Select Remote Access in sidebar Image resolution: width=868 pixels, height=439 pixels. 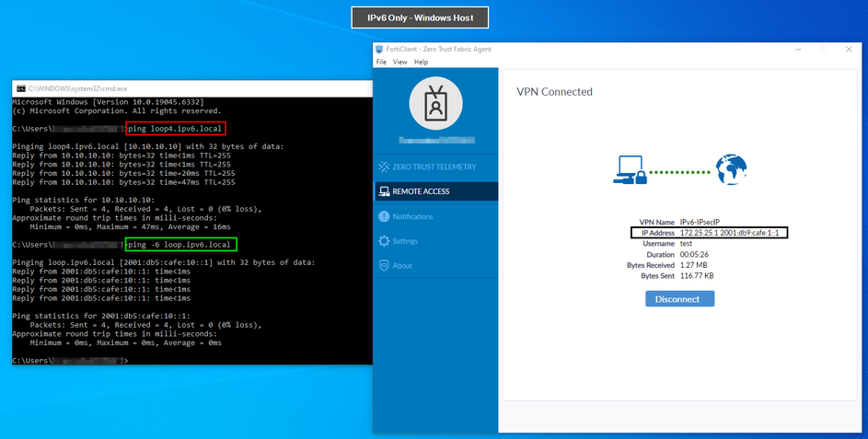point(435,191)
